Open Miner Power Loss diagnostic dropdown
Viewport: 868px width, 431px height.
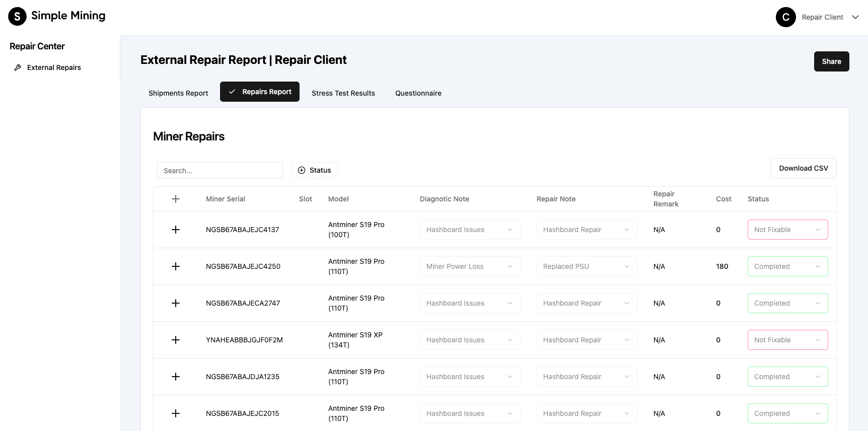tap(470, 266)
